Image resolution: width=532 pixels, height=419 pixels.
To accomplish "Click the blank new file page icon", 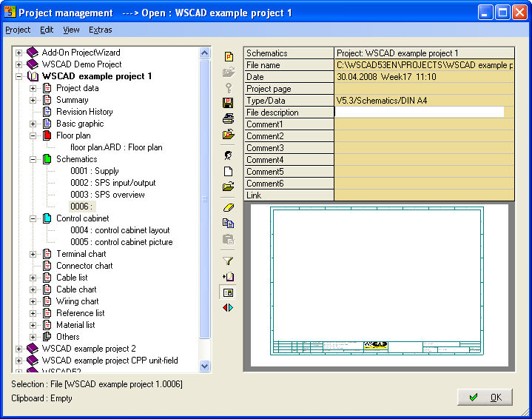I will coord(229,172).
